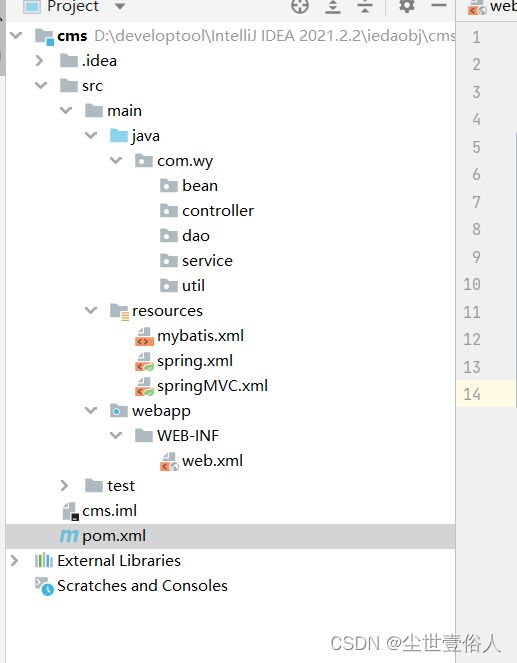The height and width of the screenshot is (663, 517).
Task: Collapse the resources folder
Action: 91,310
